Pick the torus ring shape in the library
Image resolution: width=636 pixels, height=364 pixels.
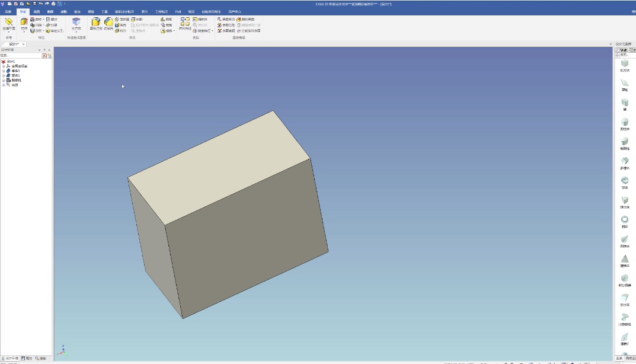[x=624, y=219]
